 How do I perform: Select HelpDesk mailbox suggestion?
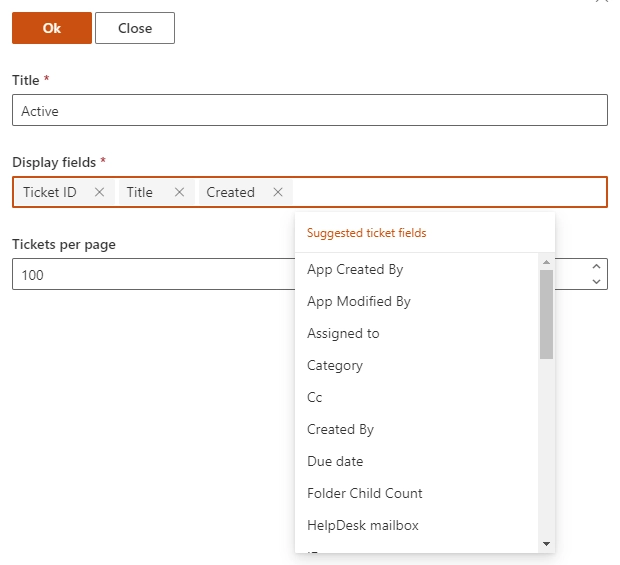417,526
